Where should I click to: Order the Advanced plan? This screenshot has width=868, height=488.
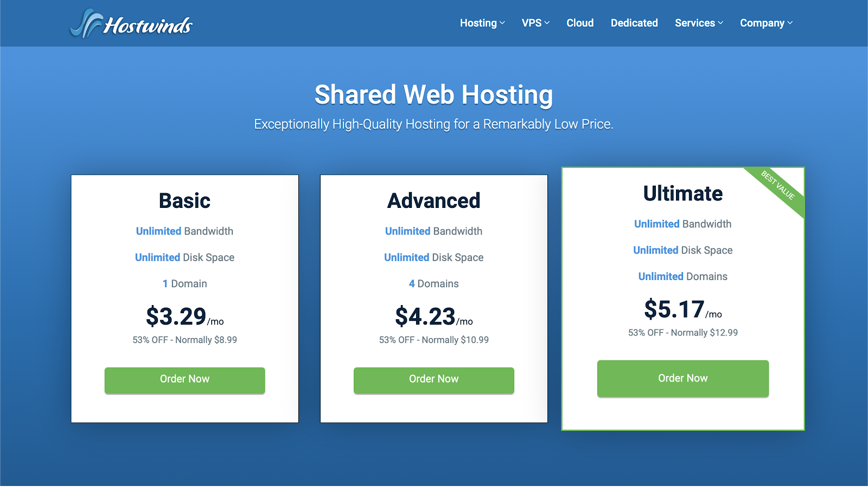(x=433, y=380)
